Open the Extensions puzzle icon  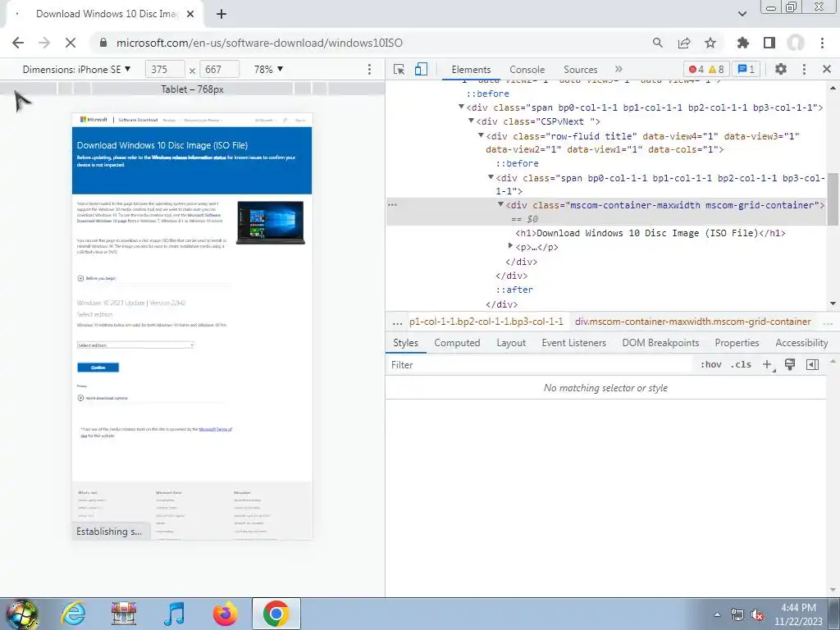(742, 43)
